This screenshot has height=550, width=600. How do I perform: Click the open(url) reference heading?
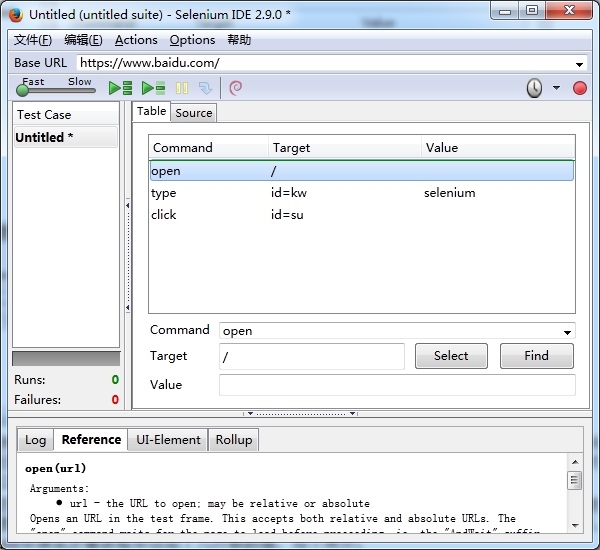tap(55, 468)
